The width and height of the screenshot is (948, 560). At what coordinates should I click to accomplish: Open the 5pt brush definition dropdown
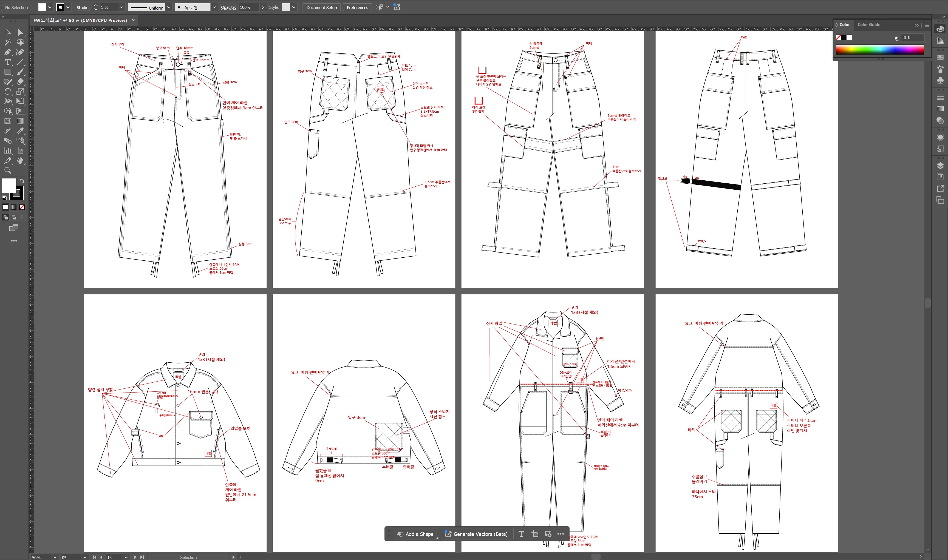(214, 7)
